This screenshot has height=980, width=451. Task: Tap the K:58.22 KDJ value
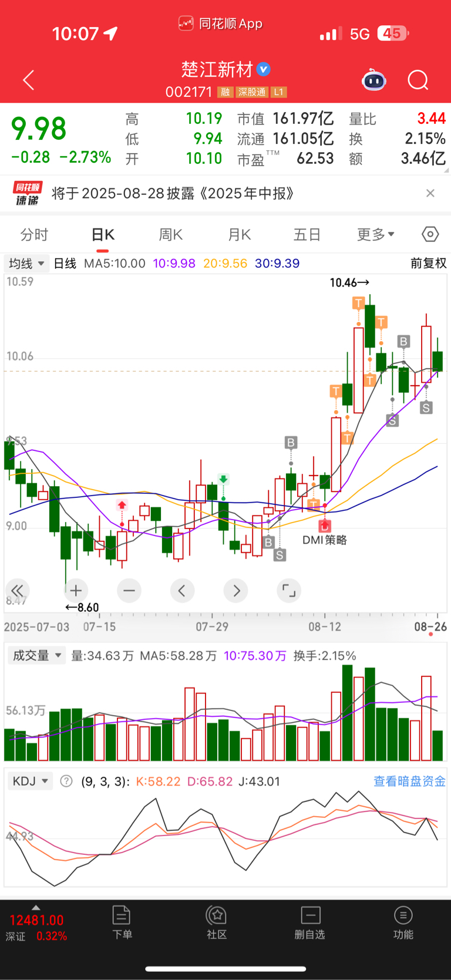(158, 781)
